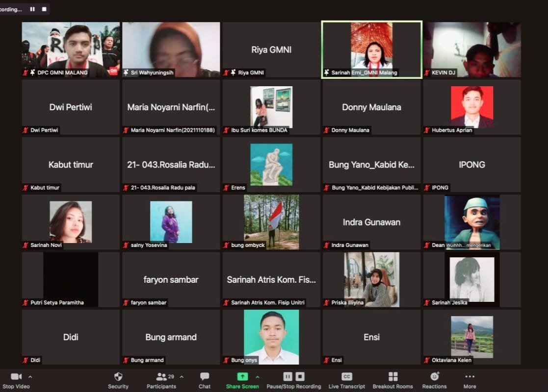The image size is (548, 392).
Task: Select the DPC GMNI MALANG video tile
Action: pos(71,49)
